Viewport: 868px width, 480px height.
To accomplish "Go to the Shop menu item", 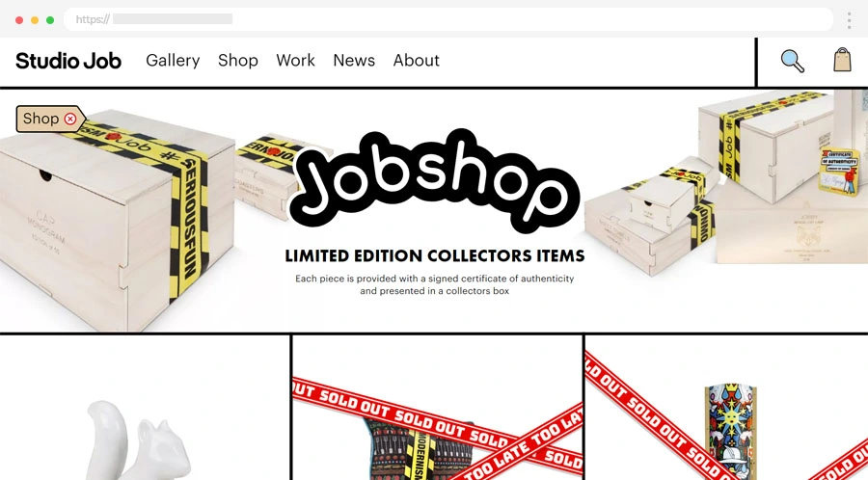I will [238, 61].
